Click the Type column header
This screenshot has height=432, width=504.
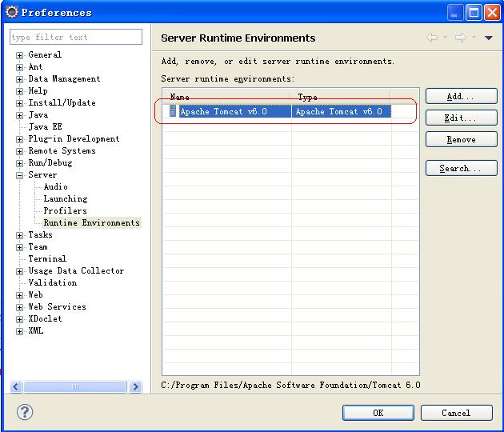pos(341,97)
